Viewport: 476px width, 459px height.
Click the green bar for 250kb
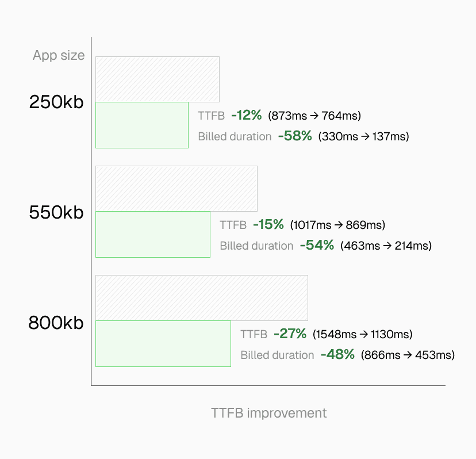[x=141, y=125]
